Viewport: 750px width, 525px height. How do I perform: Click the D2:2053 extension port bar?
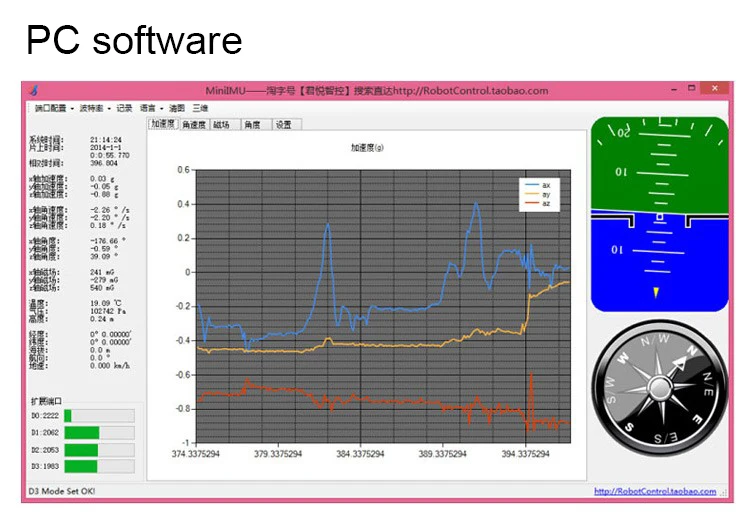point(99,450)
